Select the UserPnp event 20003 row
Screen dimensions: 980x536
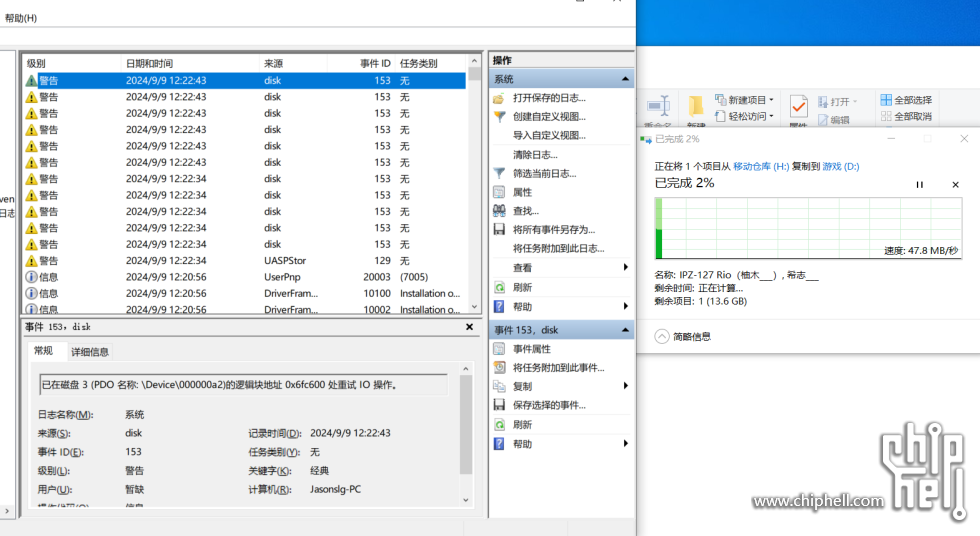coord(245,277)
